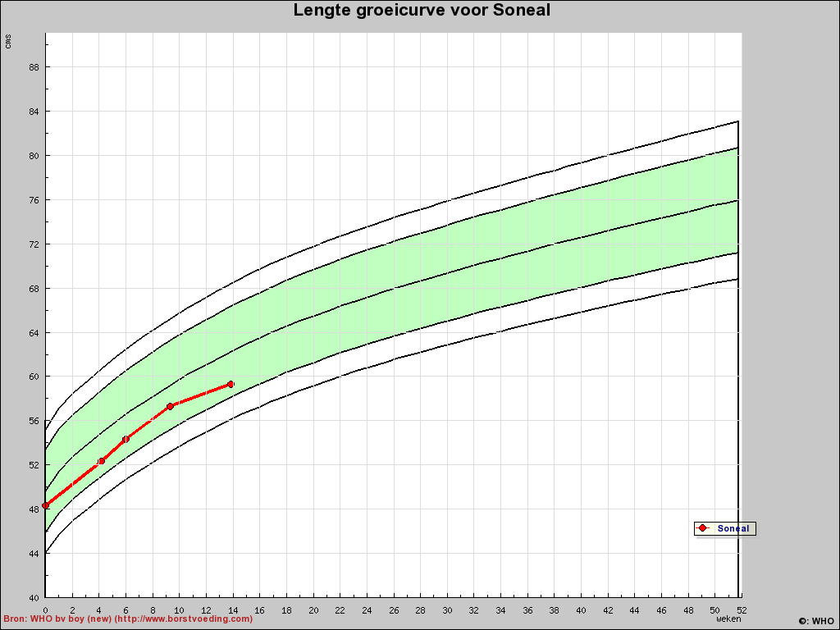Click the y-axis value 64
This screenshot has width=840, height=630.
(x=34, y=333)
